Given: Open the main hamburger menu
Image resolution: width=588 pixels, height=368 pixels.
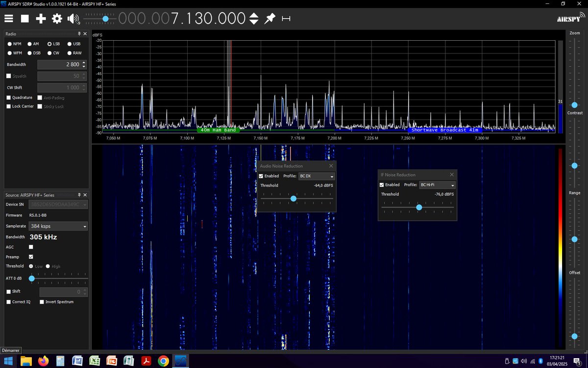Looking at the screenshot, I should click(x=9, y=19).
